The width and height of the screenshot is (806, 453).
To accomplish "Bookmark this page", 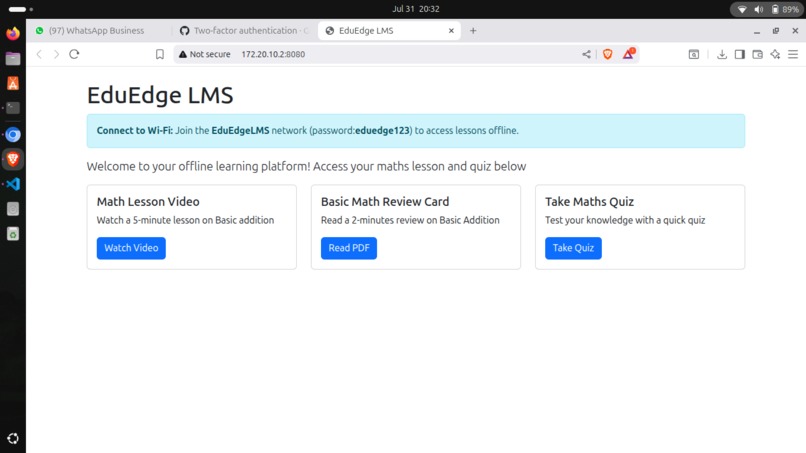I will tap(160, 54).
